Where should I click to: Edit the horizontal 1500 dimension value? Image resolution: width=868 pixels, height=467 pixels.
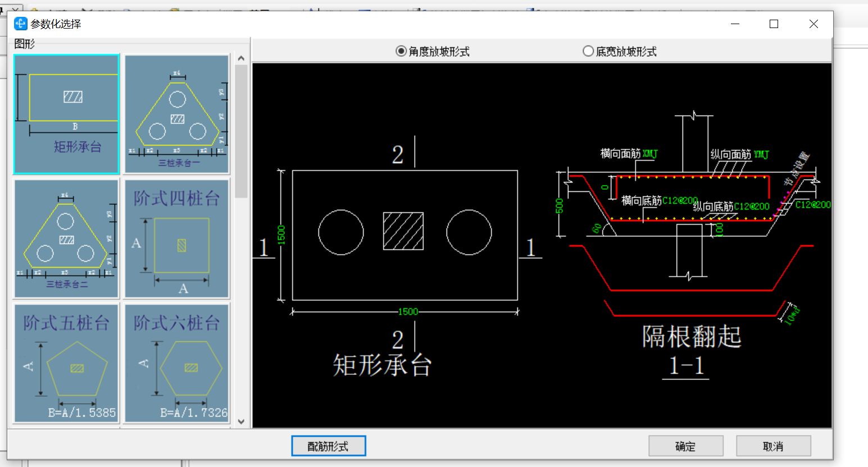pos(408,312)
